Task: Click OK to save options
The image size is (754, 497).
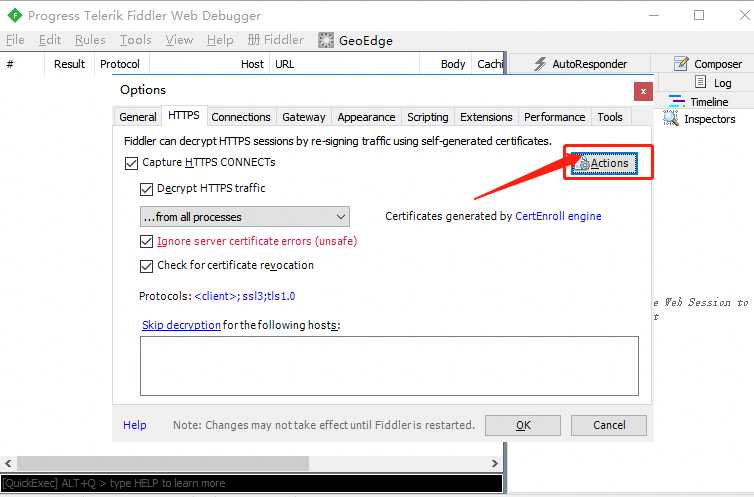Action: (x=523, y=425)
